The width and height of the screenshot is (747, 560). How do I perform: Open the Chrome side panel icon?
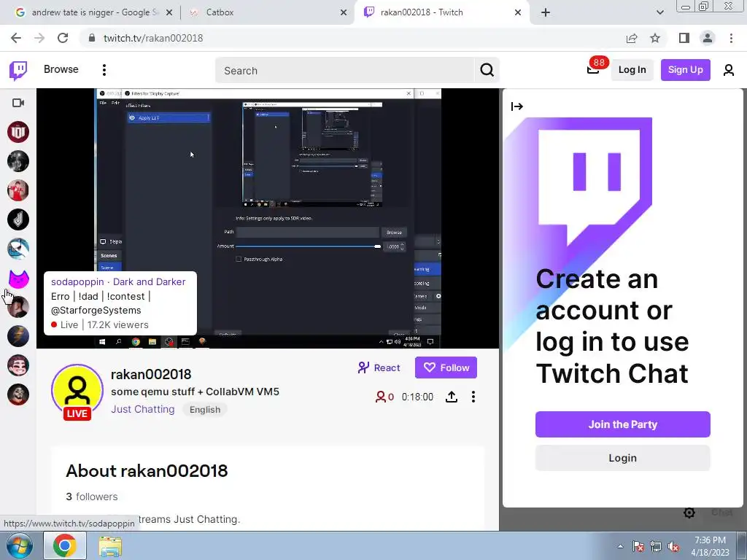pos(684,38)
